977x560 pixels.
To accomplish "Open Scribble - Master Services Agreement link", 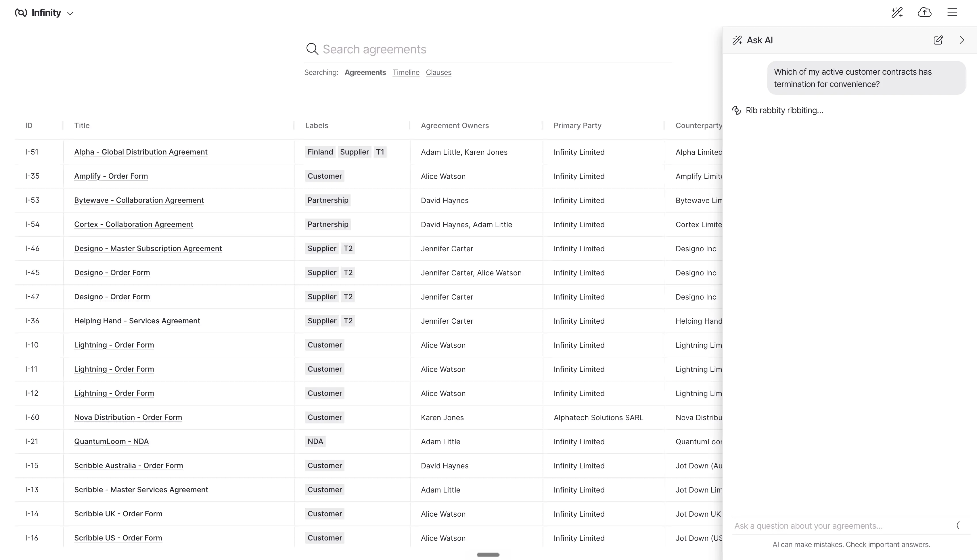I will pos(141,490).
